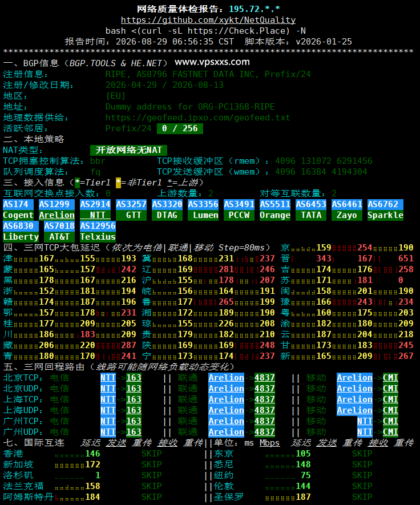
Task: Click NTT in the 广州TCP 移动 route
Action: 365,421
